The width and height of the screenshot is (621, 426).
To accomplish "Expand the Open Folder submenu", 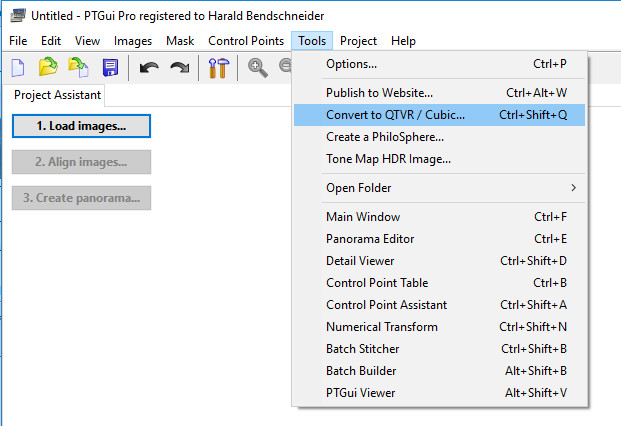I will [x=440, y=188].
